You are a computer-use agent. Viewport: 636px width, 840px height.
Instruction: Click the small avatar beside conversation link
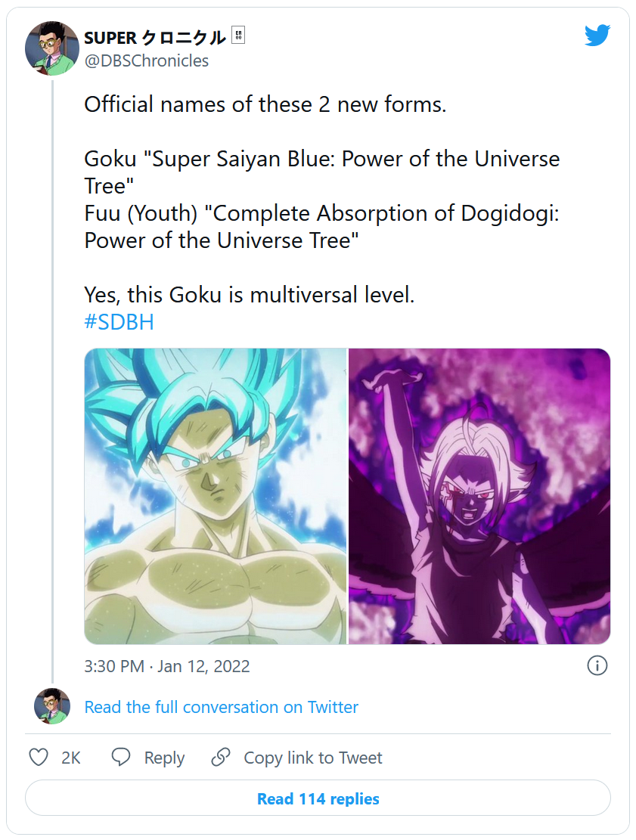(x=52, y=706)
